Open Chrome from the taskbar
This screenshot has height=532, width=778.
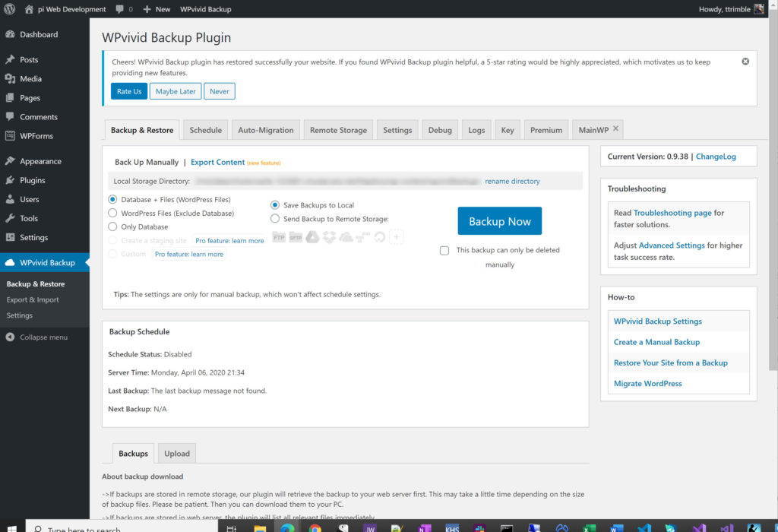(315, 528)
